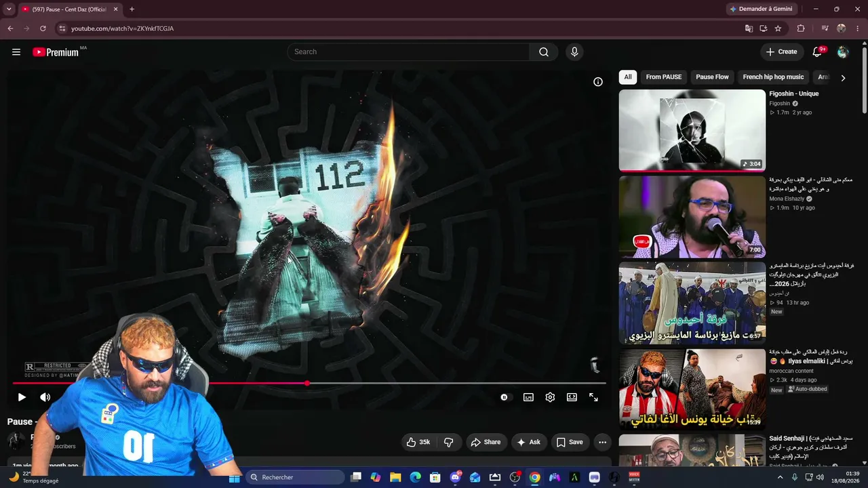Open Chrome three-dot menu
The width and height of the screenshot is (868, 488).
coord(857,28)
